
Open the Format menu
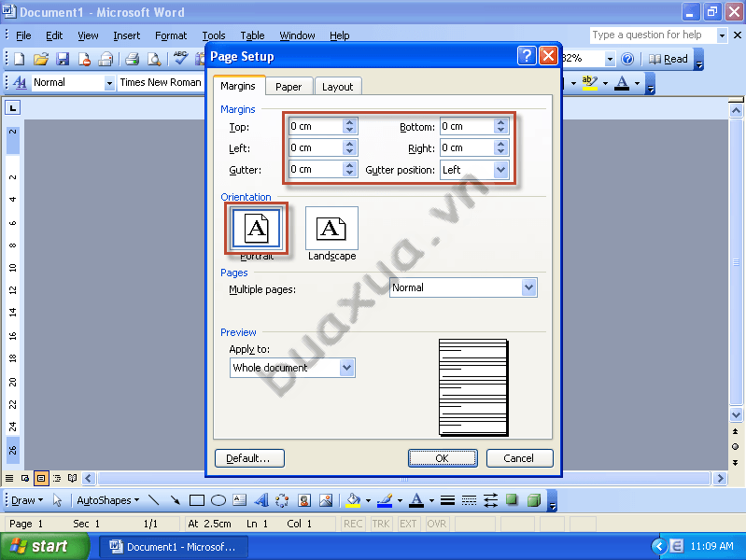[171, 35]
